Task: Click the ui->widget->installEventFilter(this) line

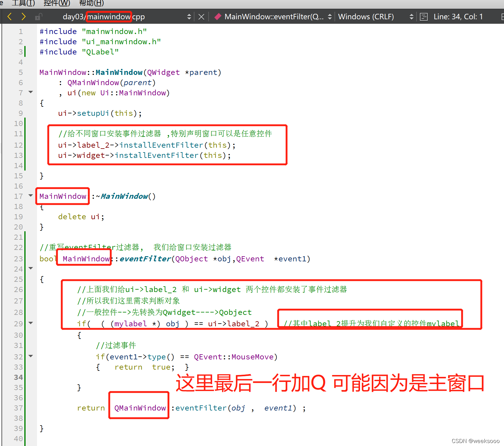Action: pos(144,155)
